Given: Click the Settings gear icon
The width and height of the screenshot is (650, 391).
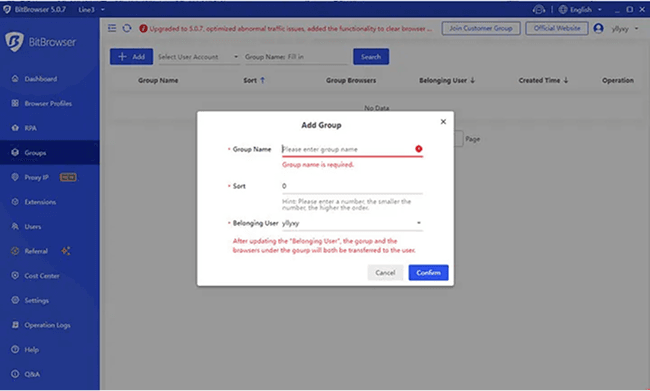Looking at the screenshot, I should 15,300.
